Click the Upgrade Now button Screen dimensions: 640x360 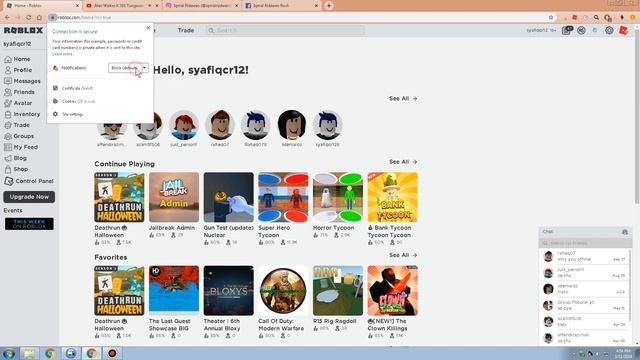click(x=29, y=197)
